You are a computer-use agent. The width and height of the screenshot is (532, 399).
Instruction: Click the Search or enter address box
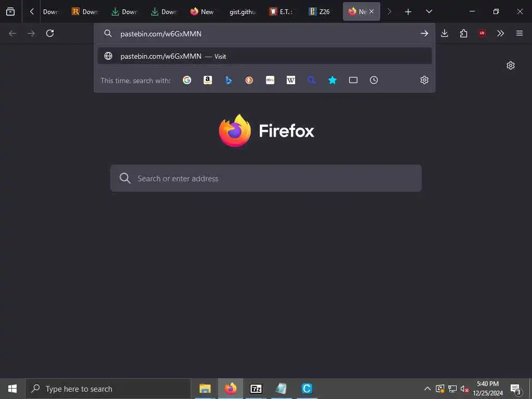pos(266,178)
